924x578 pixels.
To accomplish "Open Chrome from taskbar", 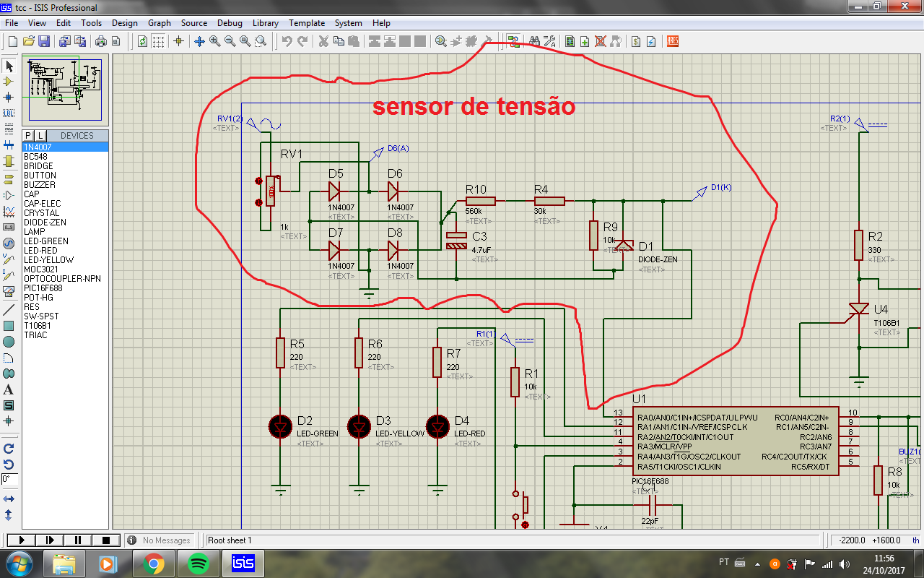I will point(153,564).
